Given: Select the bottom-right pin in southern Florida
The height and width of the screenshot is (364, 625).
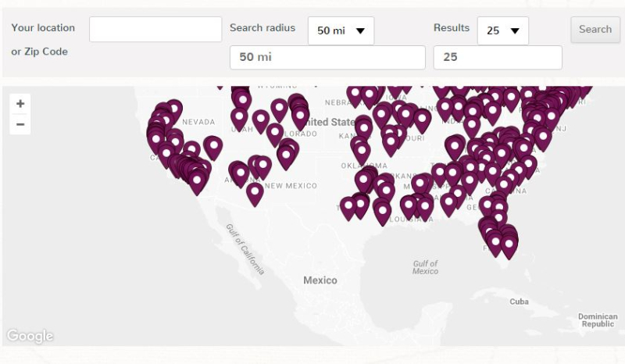Looking at the screenshot, I should point(509,246).
